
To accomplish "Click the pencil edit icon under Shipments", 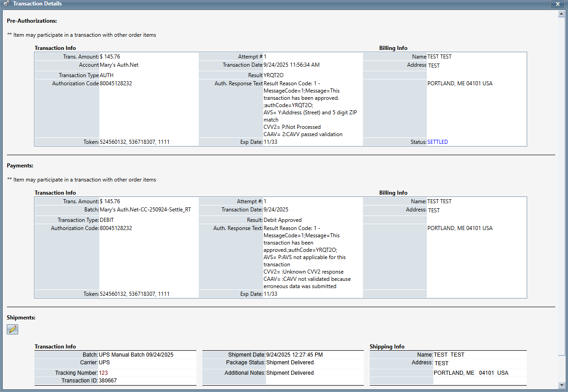I will (13, 329).
